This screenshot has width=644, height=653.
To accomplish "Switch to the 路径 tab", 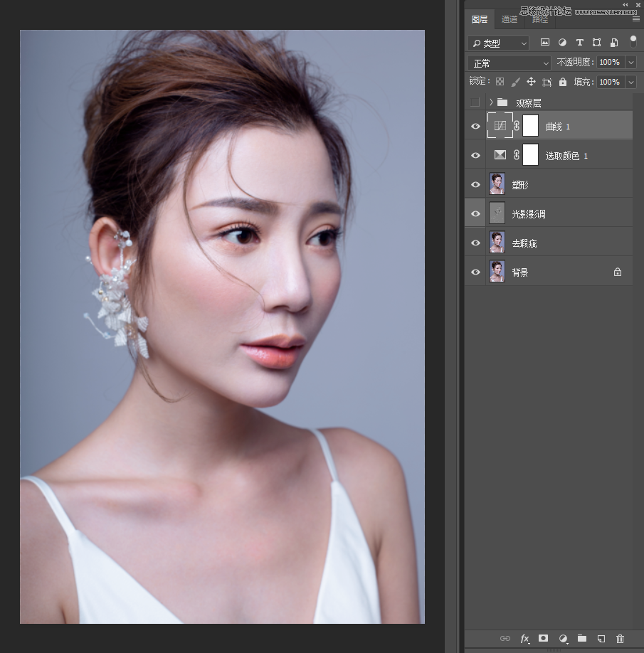I will click(539, 19).
